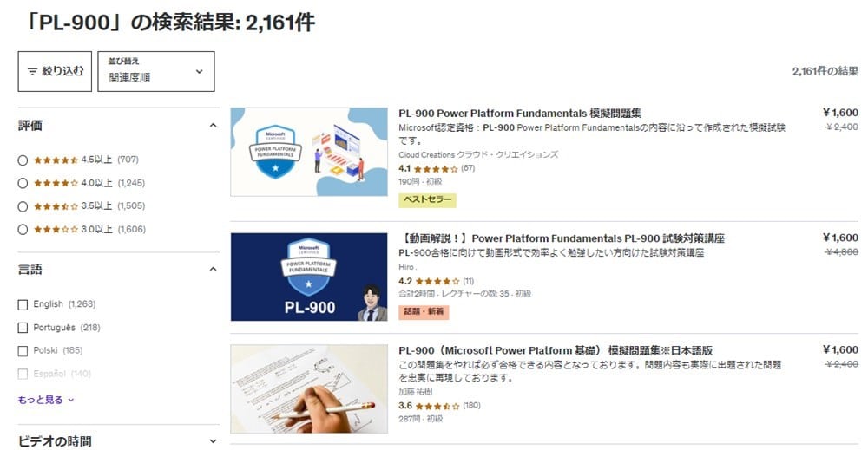Open the PL-900 模擬問題集 course thumbnail
Image resolution: width=868 pixels, height=450 pixels.
(x=309, y=152)
